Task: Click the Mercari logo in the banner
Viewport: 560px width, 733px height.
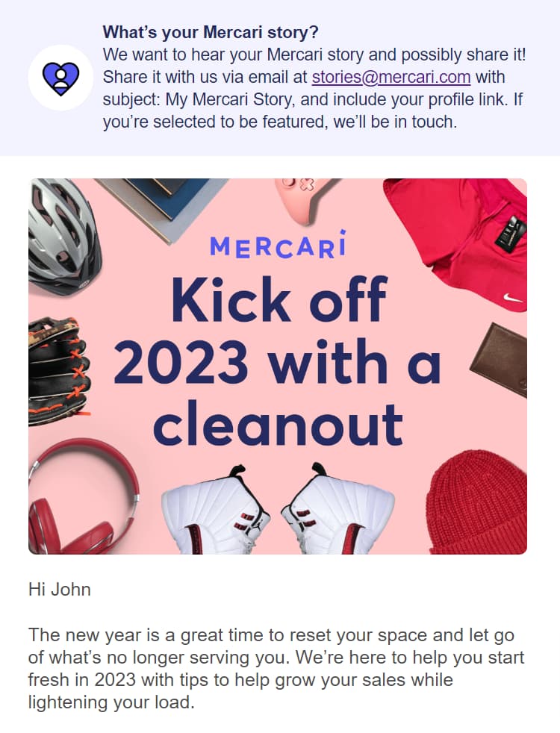Action: pyautogui.click(x=278, y=245)
